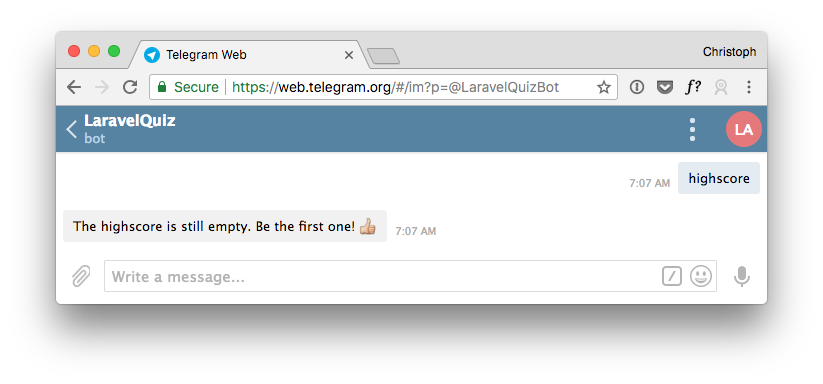Open the chat's three-dot options menu
The image size is (823, 384).
(x=692, y=129)
